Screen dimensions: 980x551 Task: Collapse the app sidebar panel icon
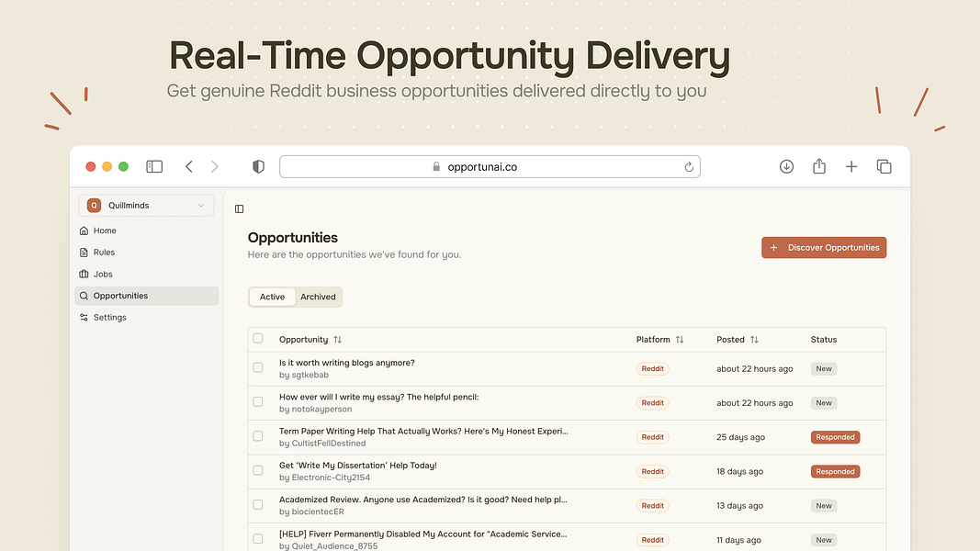[x=240, y=208]
